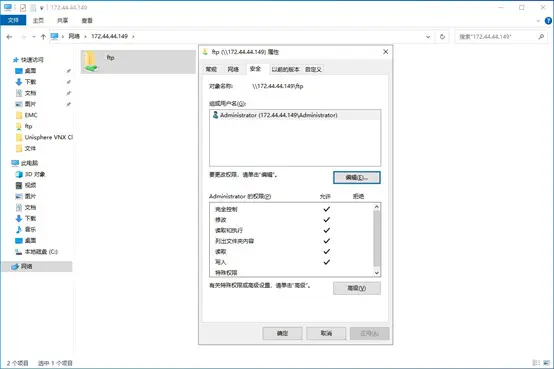Click the ribbon expand chevron

(538, 21)
